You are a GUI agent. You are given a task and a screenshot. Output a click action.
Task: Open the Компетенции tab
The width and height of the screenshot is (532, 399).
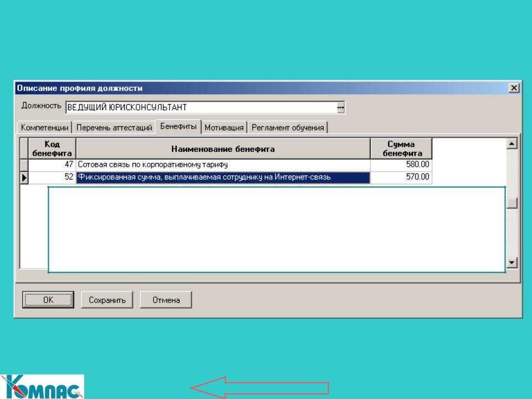45,127
